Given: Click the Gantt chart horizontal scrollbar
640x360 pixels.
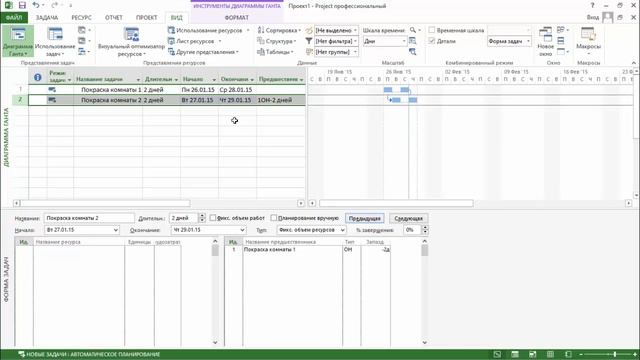Looking at the screenshot, I should [396, 203].
